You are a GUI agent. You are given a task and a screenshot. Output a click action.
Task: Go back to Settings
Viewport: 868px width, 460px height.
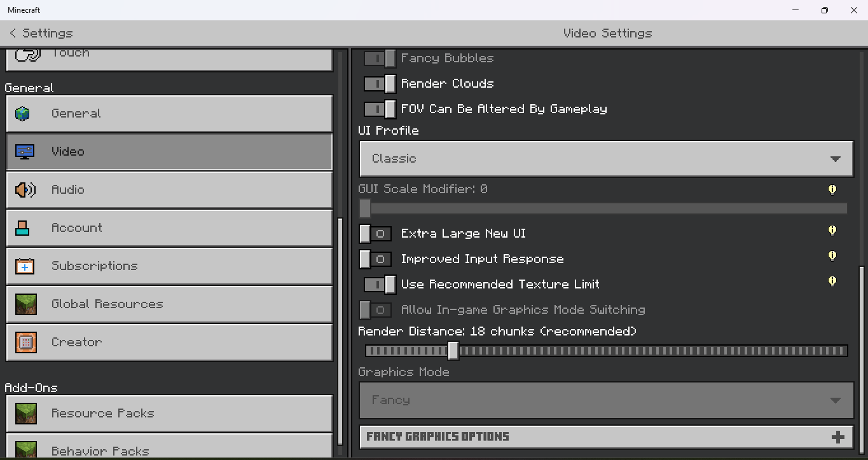tap(41, 33)
